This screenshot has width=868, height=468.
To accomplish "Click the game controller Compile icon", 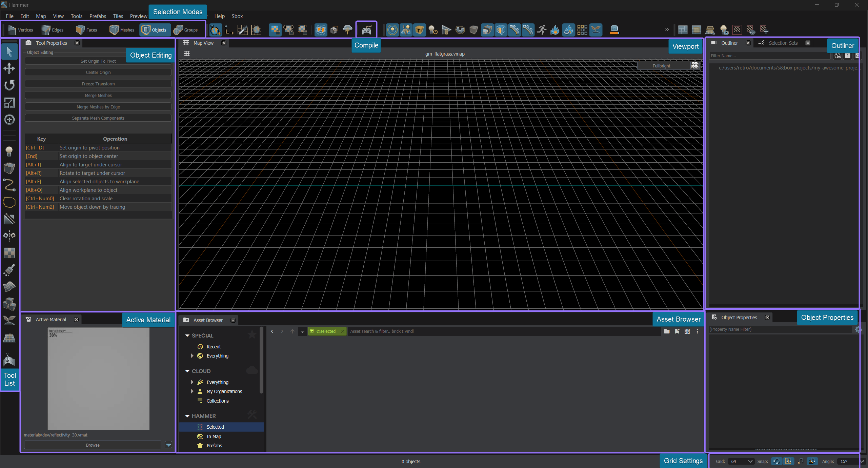I will (366, 30).
